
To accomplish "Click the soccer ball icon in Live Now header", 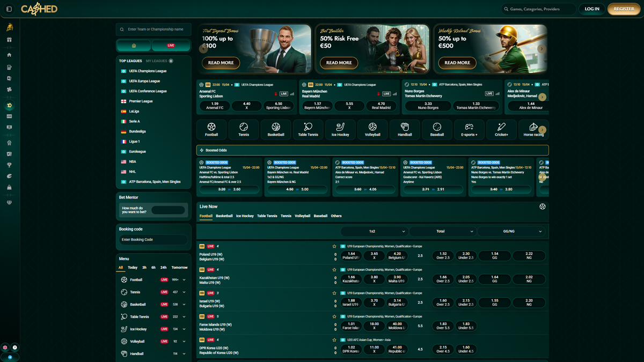I will [x=543, y=206].
